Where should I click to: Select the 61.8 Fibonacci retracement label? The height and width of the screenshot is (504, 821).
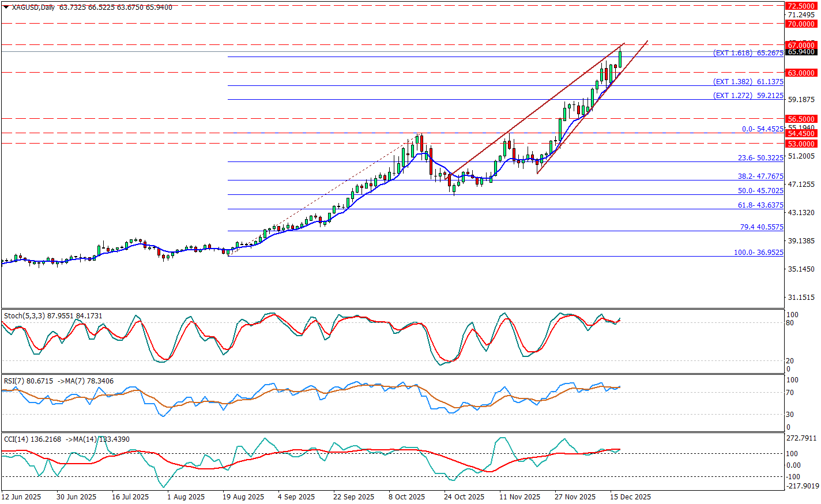(x=760, y=205)
